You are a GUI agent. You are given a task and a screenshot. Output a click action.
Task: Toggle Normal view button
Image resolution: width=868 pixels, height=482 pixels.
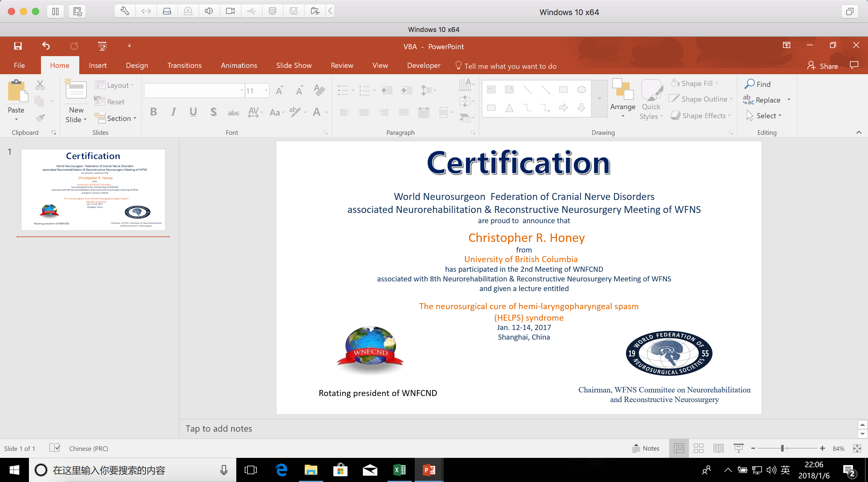click(x=679, y=448)
